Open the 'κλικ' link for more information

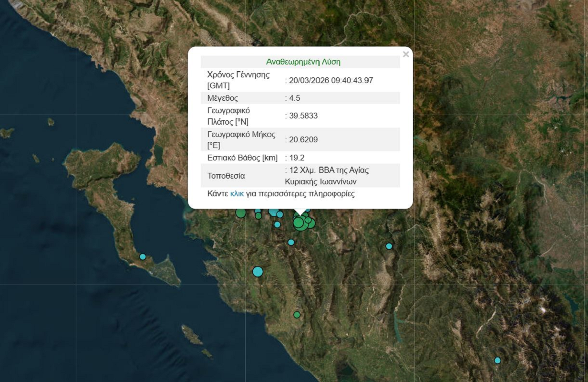237,194
